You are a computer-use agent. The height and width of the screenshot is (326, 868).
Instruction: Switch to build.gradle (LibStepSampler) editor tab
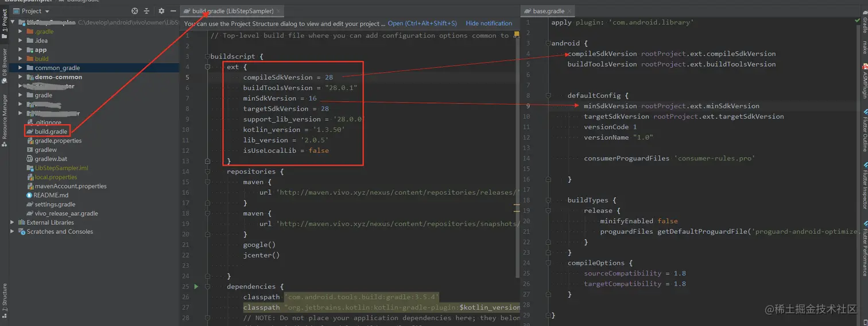pyautogui.click(x=232, y=11)
